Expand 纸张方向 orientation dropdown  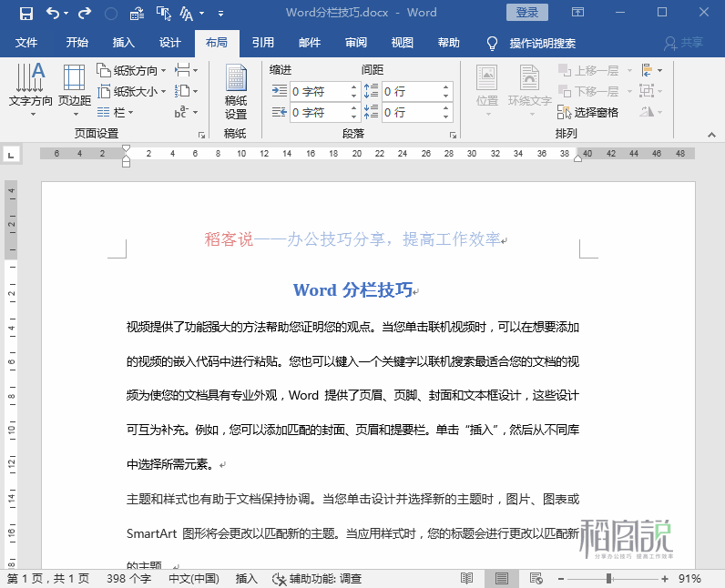131,70
